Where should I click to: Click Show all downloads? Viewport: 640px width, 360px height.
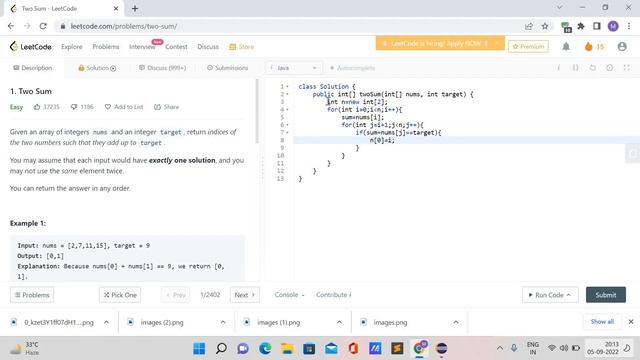tap(602, 322)
